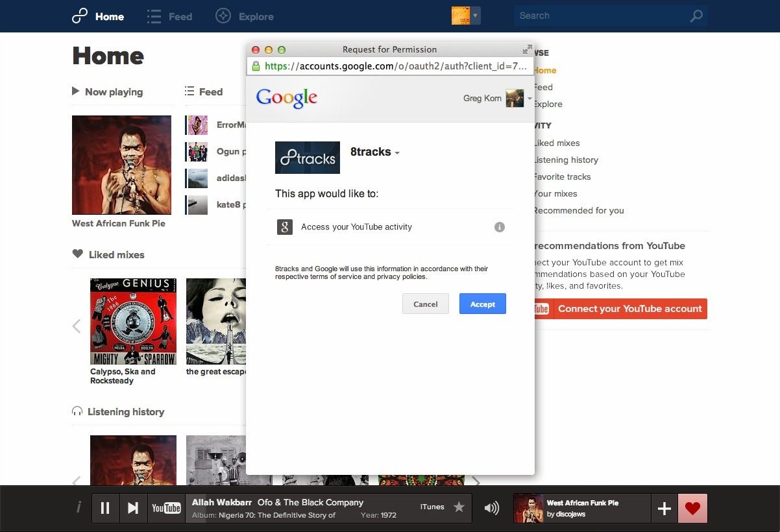This screenshot has height=532, width=780.
Task: Accept the Google permission request
Action: (x=482, y=304)
